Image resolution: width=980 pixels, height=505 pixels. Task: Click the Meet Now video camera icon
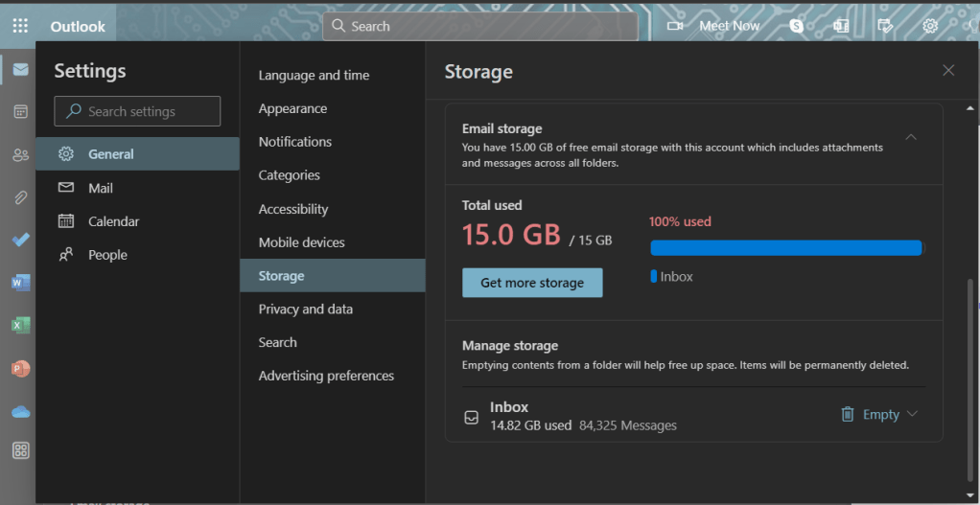(674, 26)
